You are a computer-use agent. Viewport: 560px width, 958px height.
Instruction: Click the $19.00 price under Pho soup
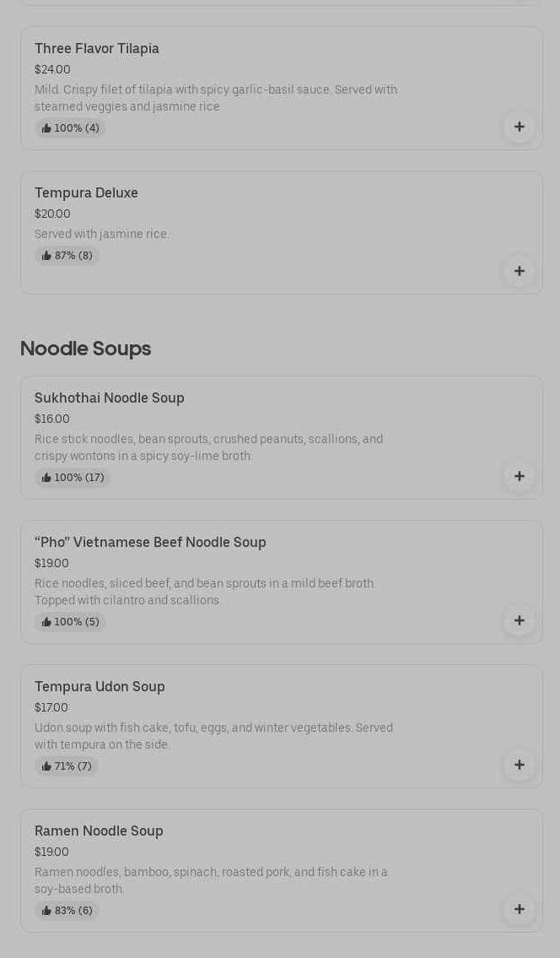51,564
